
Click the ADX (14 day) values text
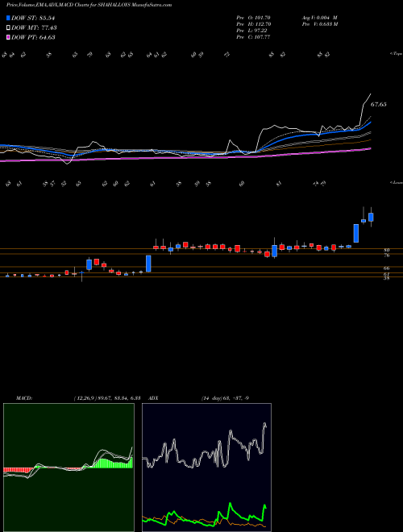[225, 398]
